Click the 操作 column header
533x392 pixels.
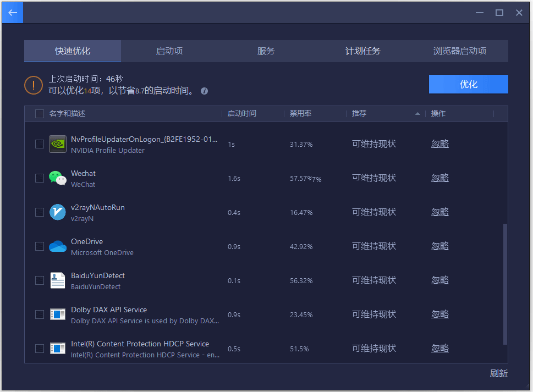[x=438, y=113]
